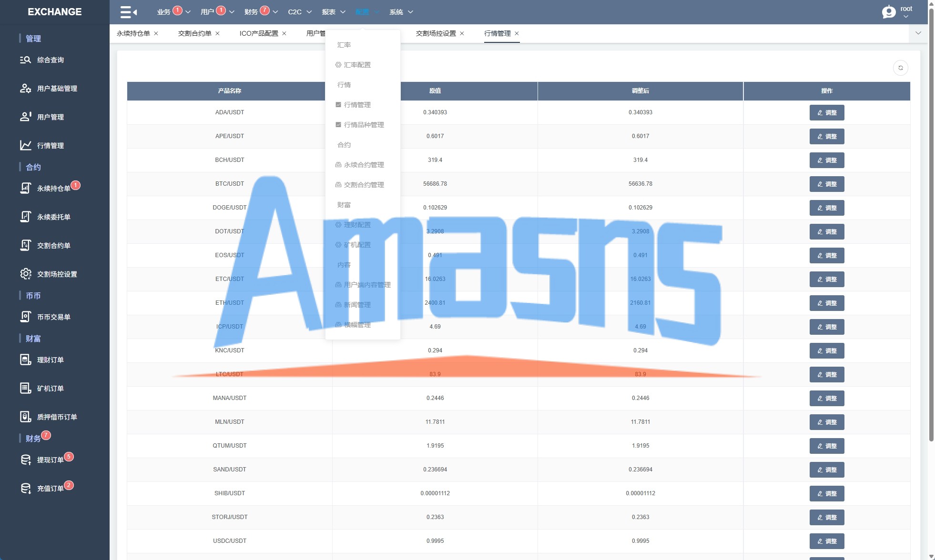Screen dimensions: 935x560
Task: Click 调整 button for USDC/USDT
Action: tap(827, 541)
